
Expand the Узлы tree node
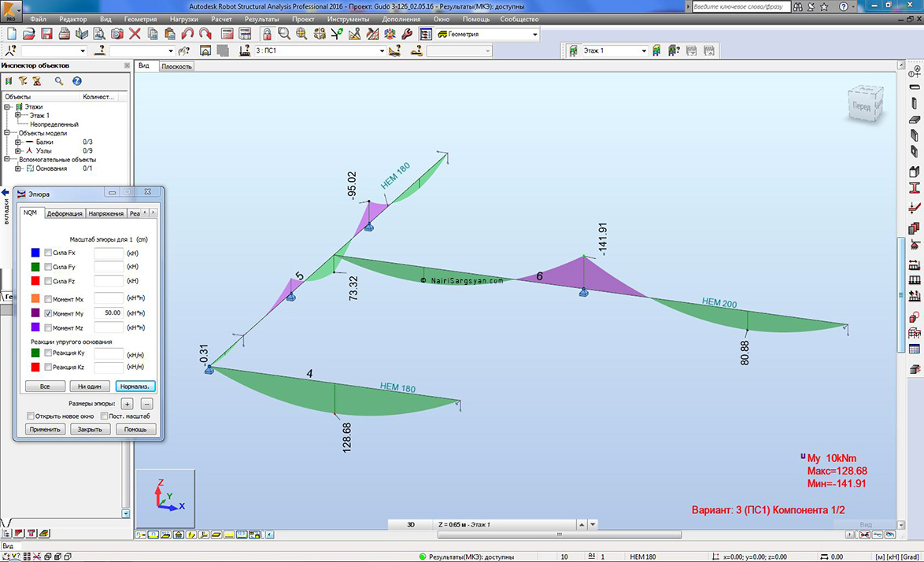coord(17,151)
